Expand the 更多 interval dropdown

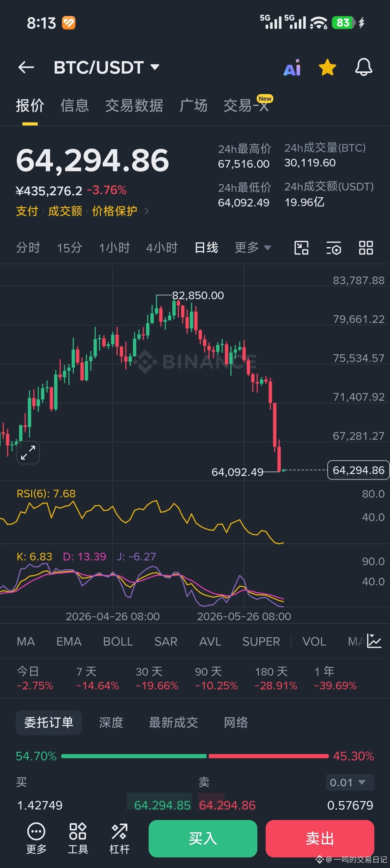tap(253, 248)
